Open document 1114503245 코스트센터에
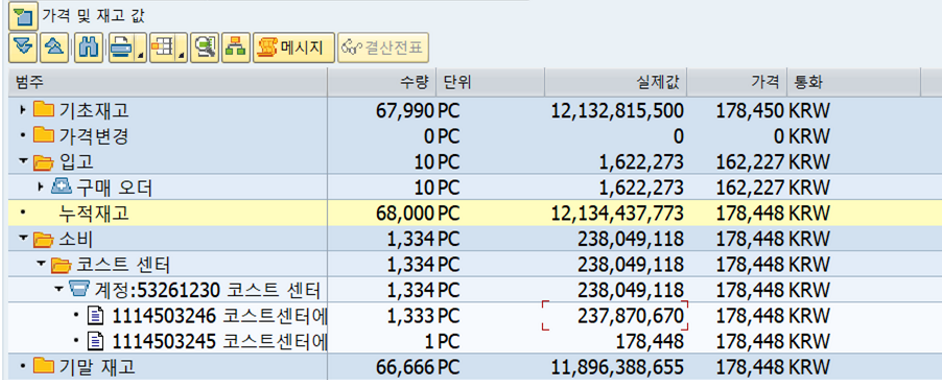Viewport: 945px width, 380px height. [x=220, y=341]
